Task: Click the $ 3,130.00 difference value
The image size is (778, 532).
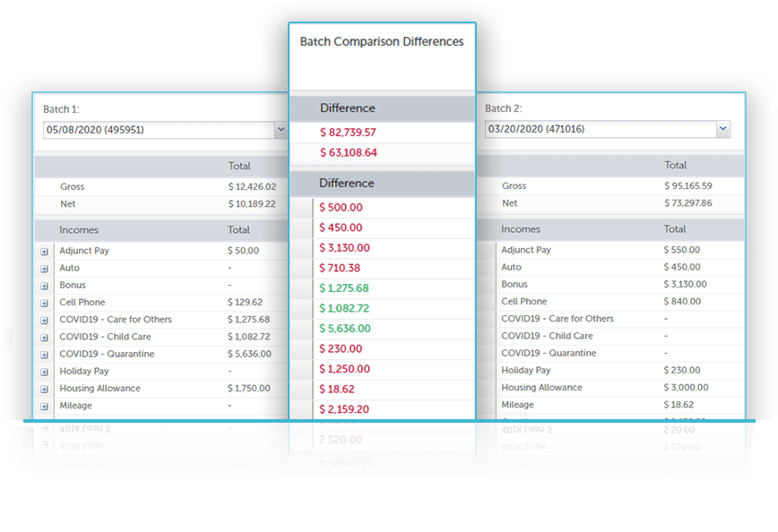Action: coord(344,248)
